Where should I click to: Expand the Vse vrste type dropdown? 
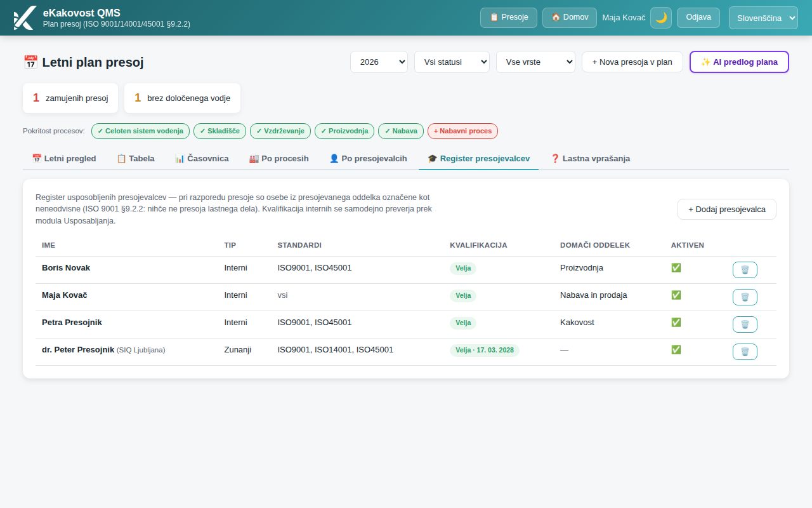pos(535,62)
